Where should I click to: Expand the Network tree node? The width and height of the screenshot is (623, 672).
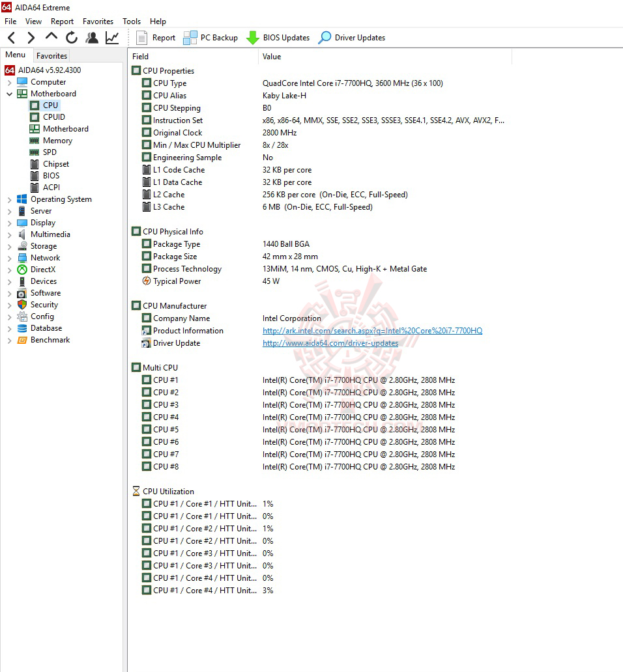tap(9, 258)
